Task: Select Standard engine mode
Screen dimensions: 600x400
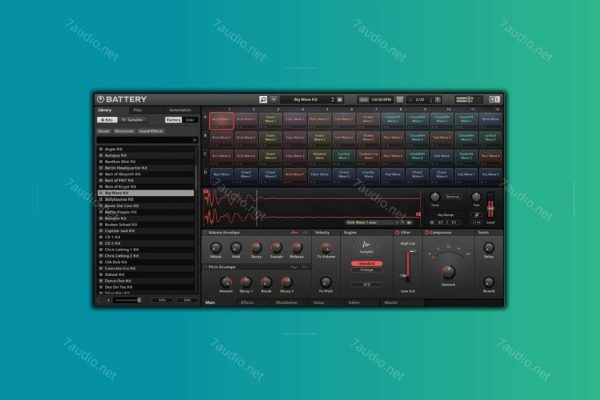Action: [x=367, y=263]
